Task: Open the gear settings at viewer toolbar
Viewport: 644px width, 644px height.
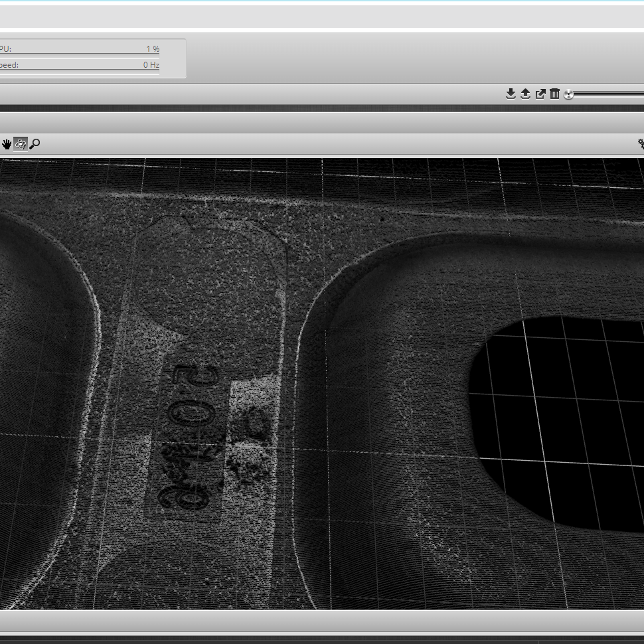Action: [x=641, y=144]
